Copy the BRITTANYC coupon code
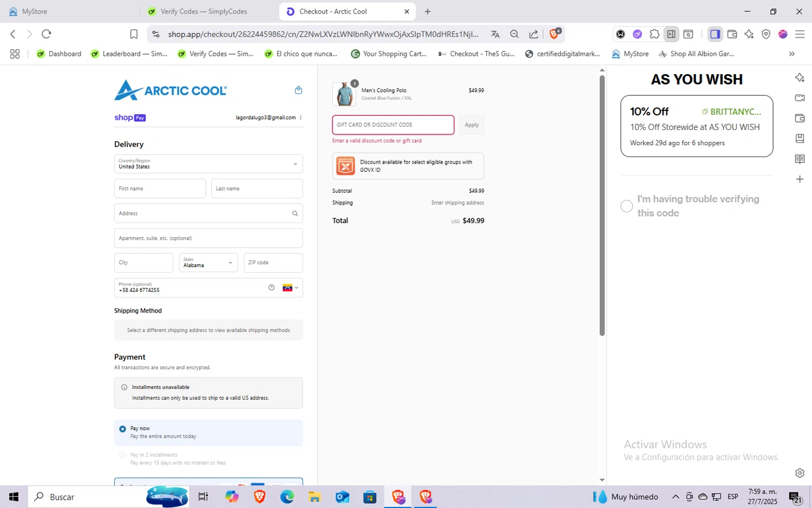 tap(731, 112)
